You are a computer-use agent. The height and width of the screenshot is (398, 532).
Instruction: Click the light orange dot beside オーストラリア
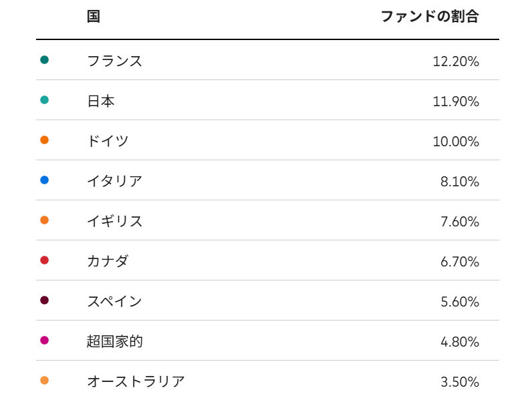tap(45, 381)
